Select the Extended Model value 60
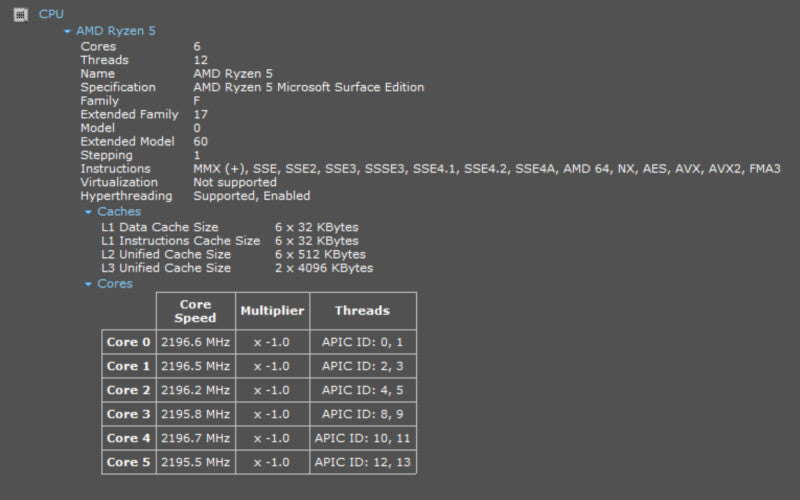800x500 pixels. [201, 141]
